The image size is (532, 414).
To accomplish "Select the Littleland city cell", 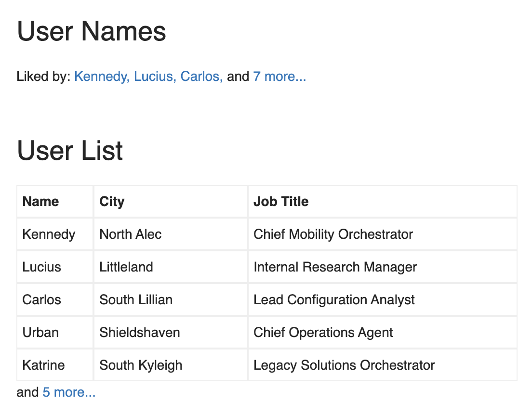I will [x=126, y=267].
